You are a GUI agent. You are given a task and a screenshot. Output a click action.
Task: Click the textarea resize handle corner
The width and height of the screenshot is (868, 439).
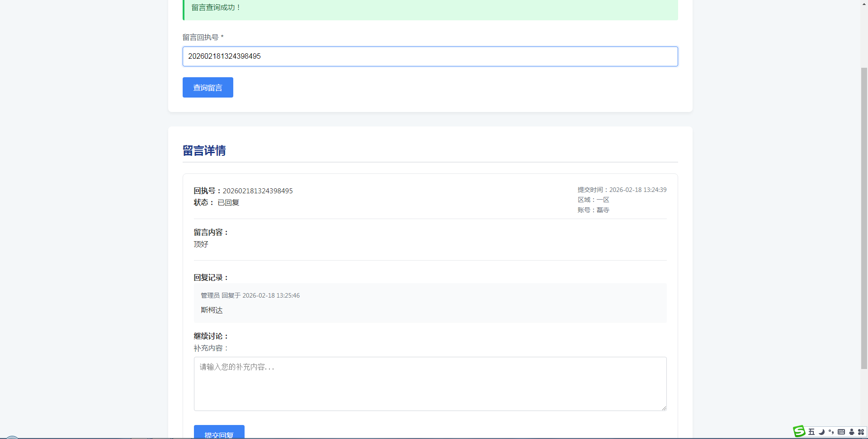pos(664,408)
